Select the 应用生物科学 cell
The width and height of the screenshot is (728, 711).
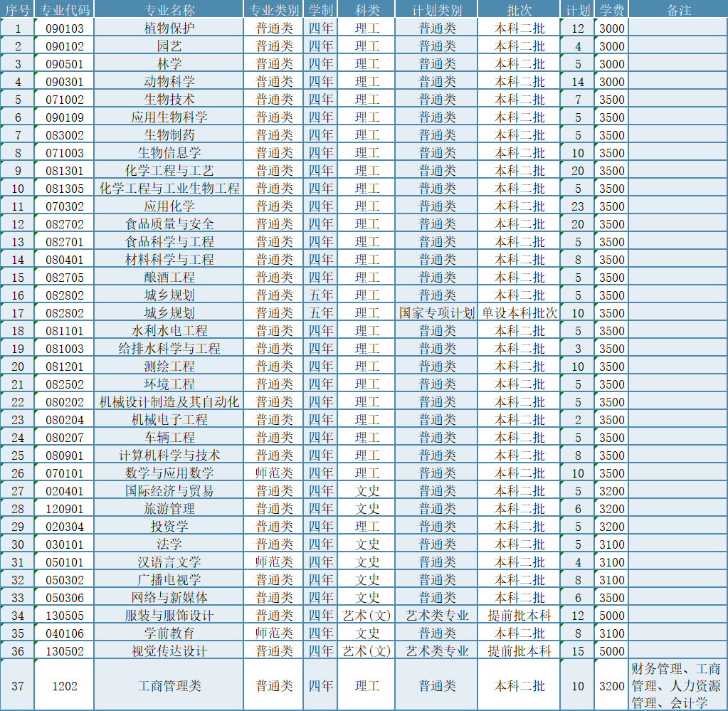pos(169,117)
